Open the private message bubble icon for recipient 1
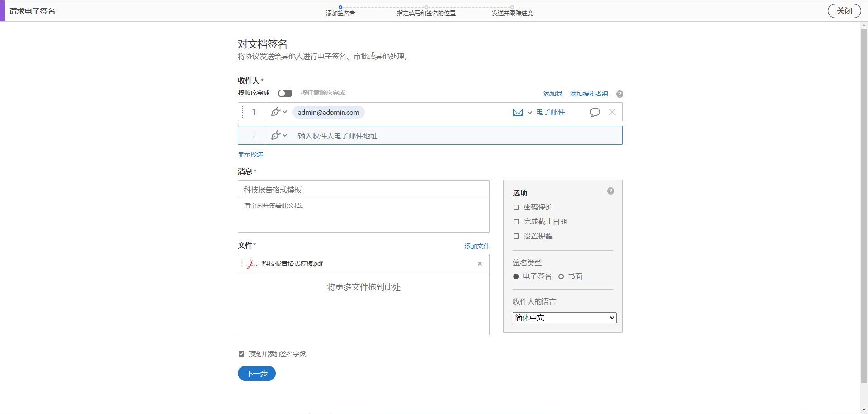868x414 pixels. [x=595, y=112]
